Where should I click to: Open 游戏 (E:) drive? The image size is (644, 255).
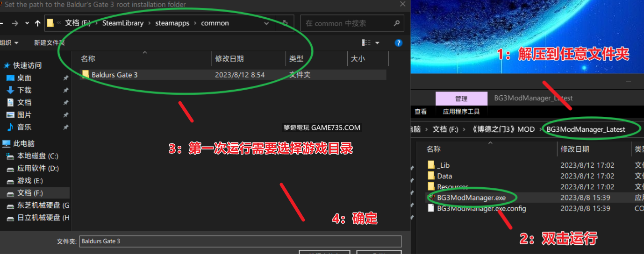click(30, 181)
